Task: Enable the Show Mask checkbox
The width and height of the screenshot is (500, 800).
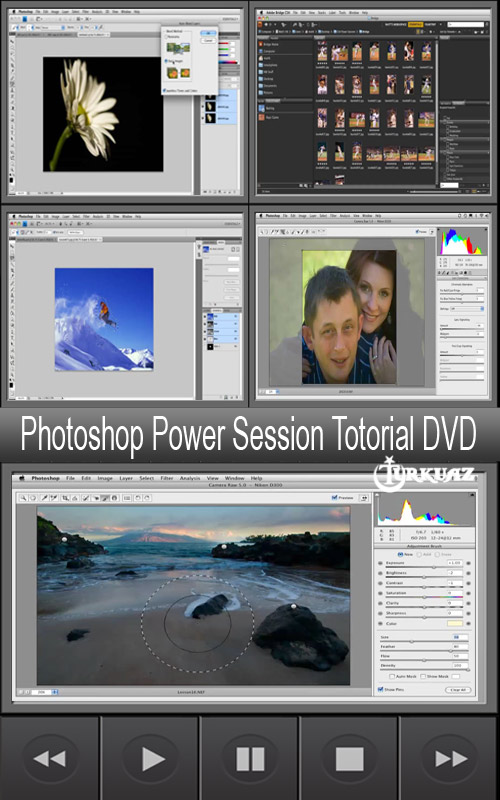Action: coord(423,677)
